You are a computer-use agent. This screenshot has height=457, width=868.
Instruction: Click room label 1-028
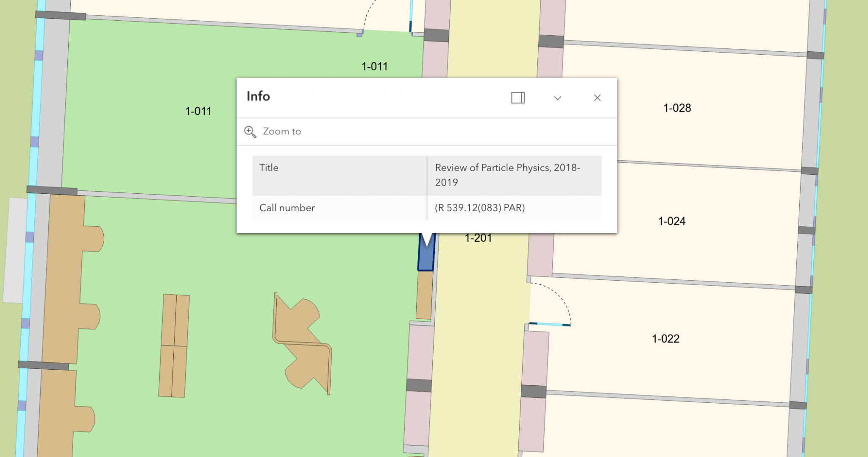(676, 108)
